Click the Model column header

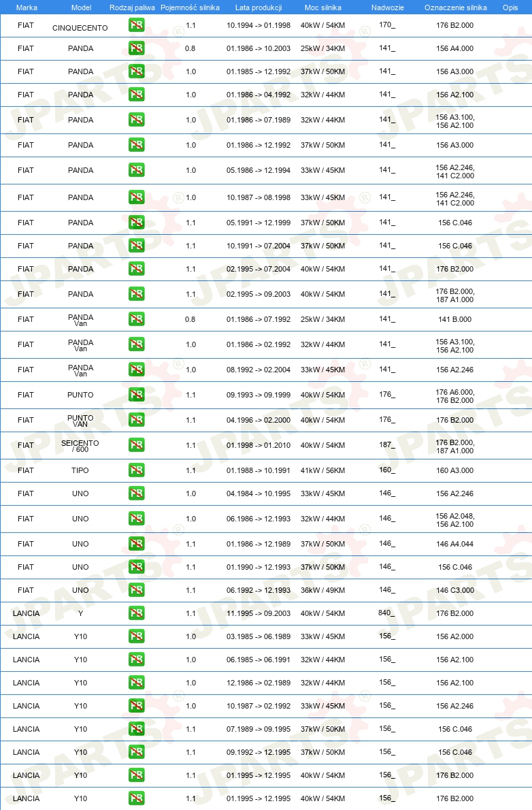tap(81, 7)
